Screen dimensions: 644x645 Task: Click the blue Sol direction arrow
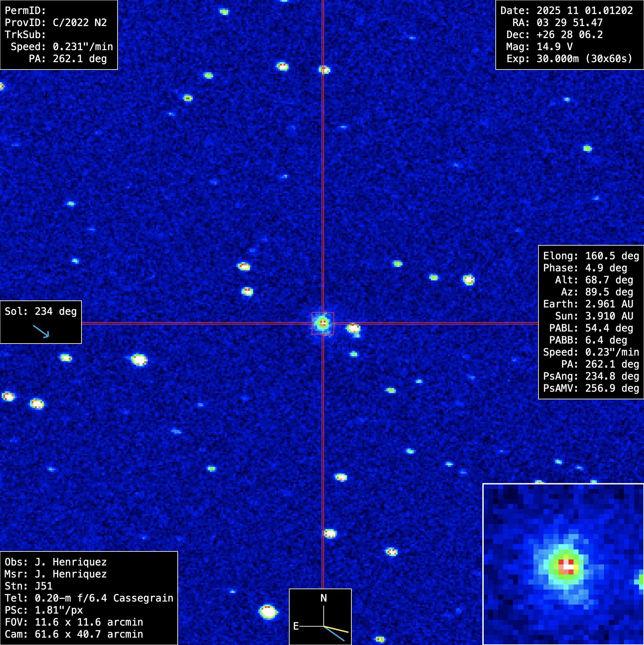click(x=41, y=331)
